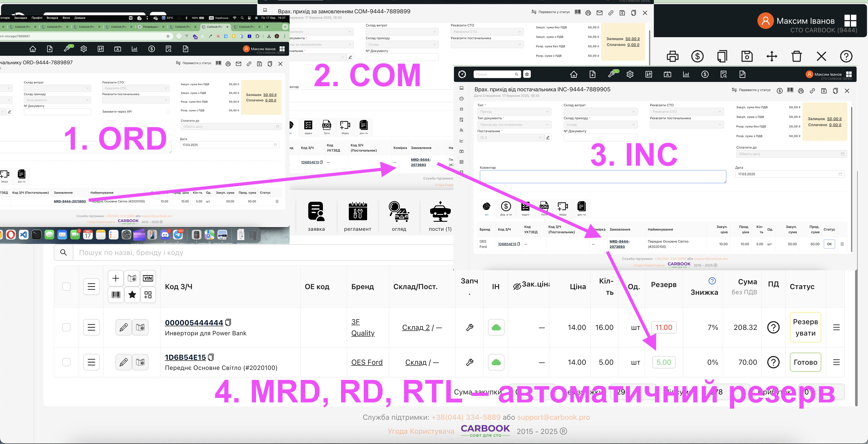Click the VIN search icon button
Image resolution: width=868 pixels, height=444 pixels.
148,278
